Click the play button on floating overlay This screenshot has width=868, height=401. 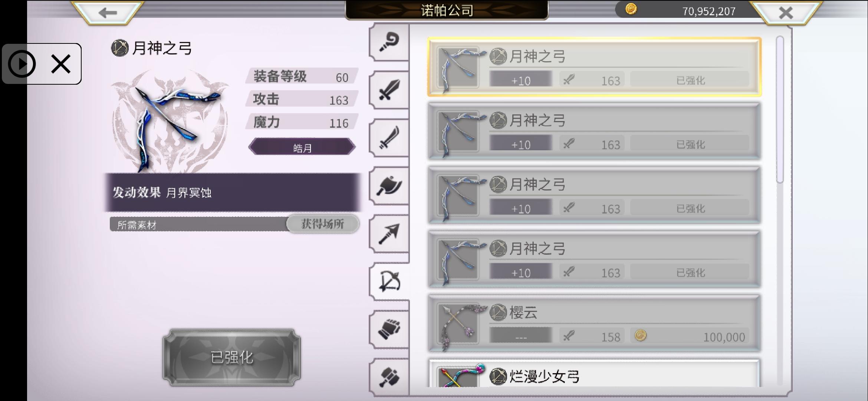coord(22,64)
